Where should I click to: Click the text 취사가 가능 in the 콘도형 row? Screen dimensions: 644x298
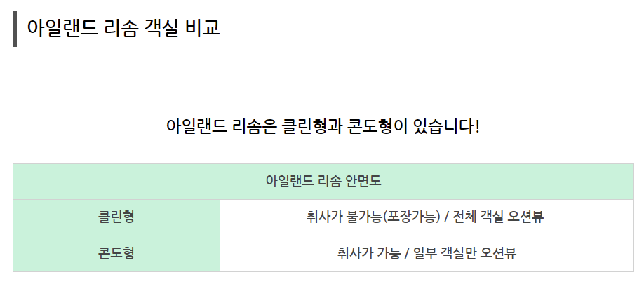click(x=368, y=253)
